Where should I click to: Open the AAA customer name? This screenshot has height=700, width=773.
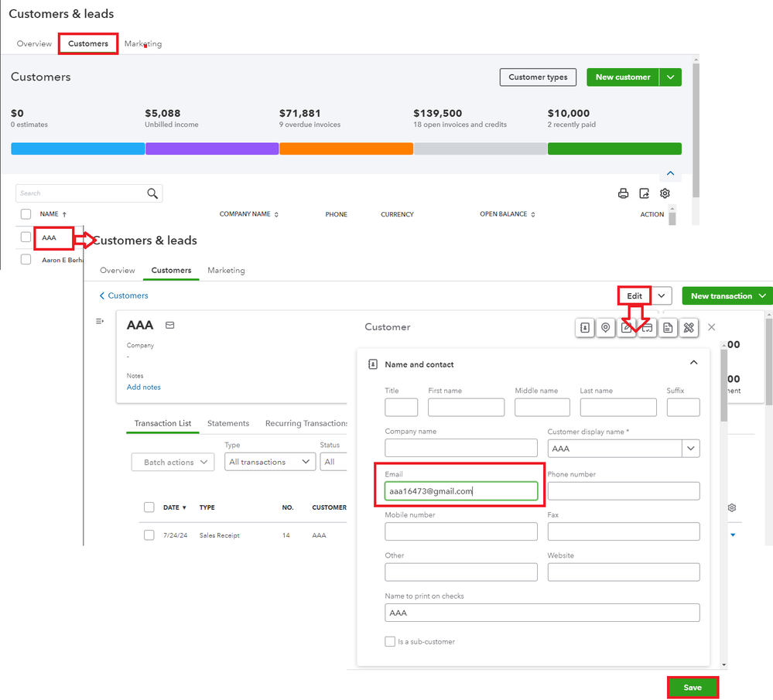click(50, 238)
